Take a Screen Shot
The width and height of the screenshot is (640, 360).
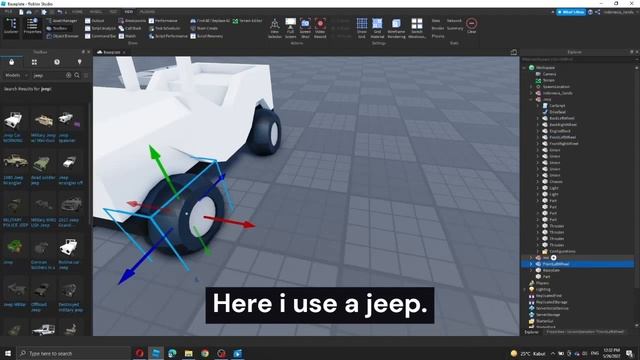click(305, 28)
